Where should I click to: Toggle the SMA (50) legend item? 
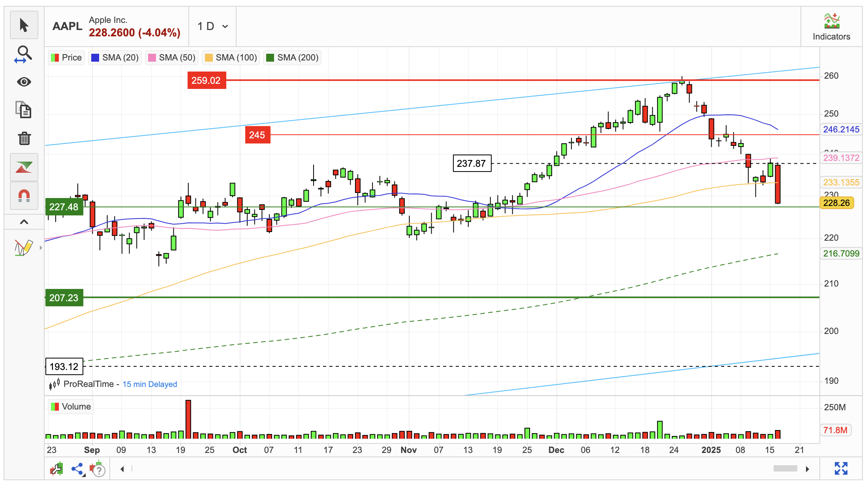pyautogui.click(x=171, y=58)
